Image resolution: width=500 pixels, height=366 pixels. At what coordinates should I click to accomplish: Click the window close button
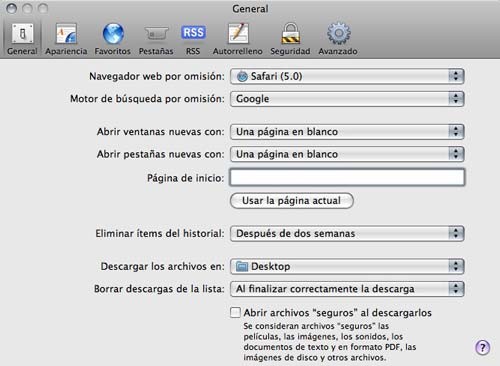click(12, 8)
